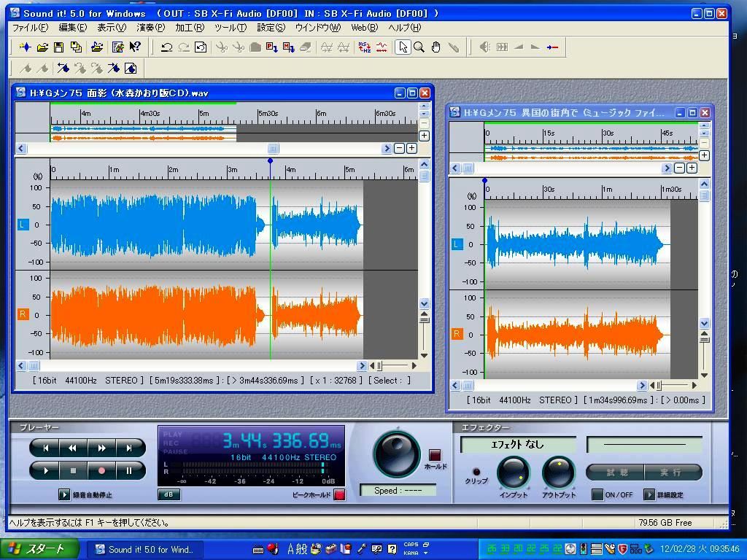Screen dimensions: 747x560
Task: Toggle the auto-stop recording (録音自動停止) button
Action: tap(64, 494)
